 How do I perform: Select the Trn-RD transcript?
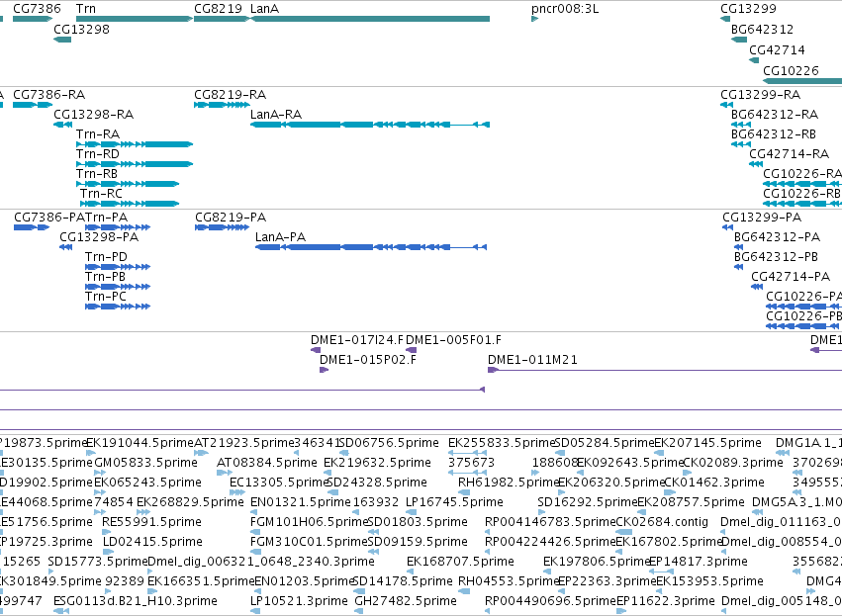click(x=135, y=164)
